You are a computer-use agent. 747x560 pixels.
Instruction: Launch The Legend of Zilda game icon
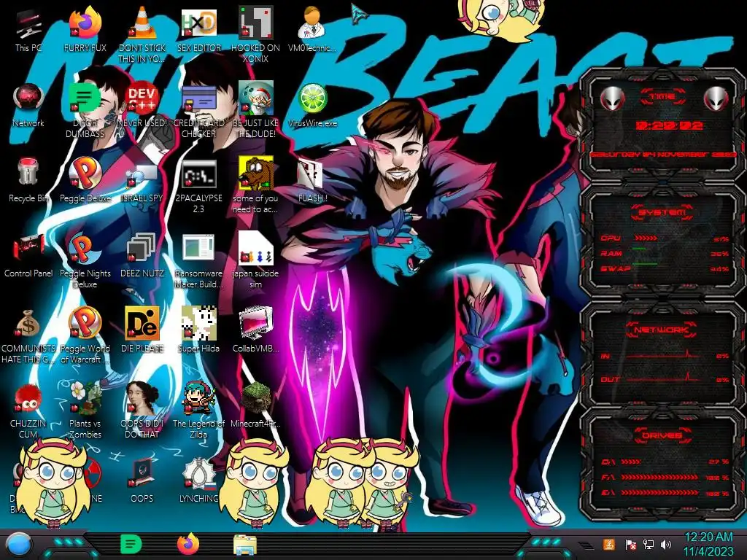[x=198, y=410]
